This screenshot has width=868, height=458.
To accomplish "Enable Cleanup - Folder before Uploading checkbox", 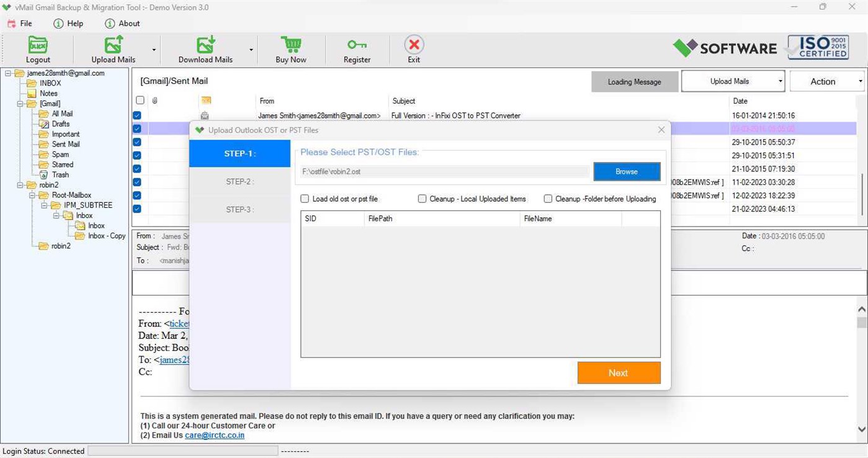I will click(548, 199).
